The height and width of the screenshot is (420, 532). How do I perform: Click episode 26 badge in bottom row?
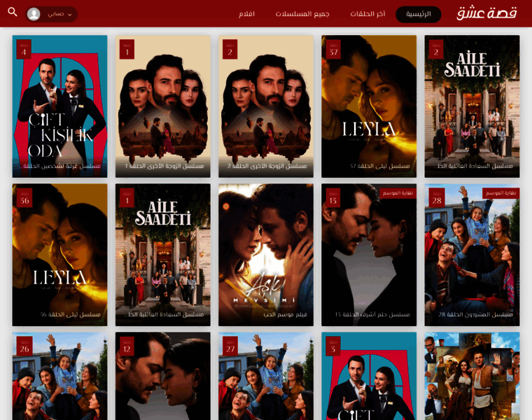pos(24,346)
